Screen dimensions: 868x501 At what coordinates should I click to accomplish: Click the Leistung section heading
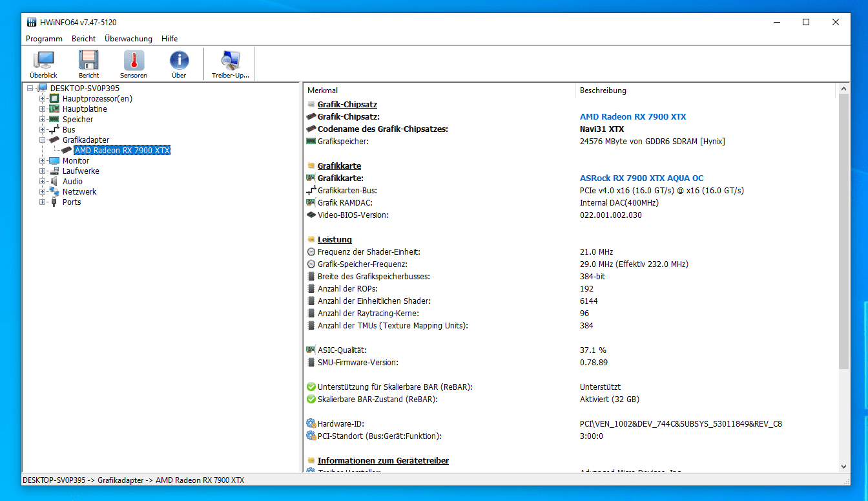click(x=335, y=240)
